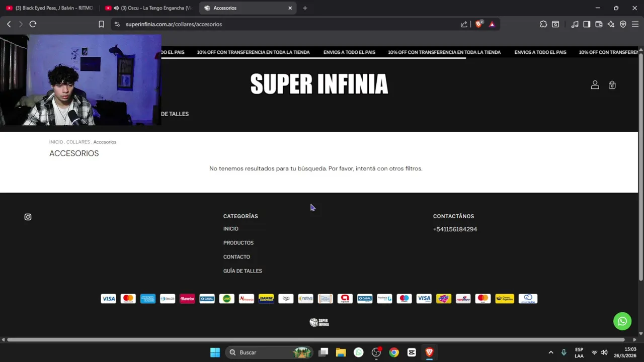
Task: Click the taskbar microphone icon
Action: click(x=563, y=352)
